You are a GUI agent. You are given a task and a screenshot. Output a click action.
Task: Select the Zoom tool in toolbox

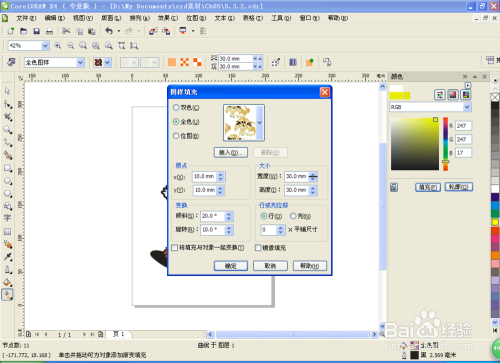[x=7, y=129]
